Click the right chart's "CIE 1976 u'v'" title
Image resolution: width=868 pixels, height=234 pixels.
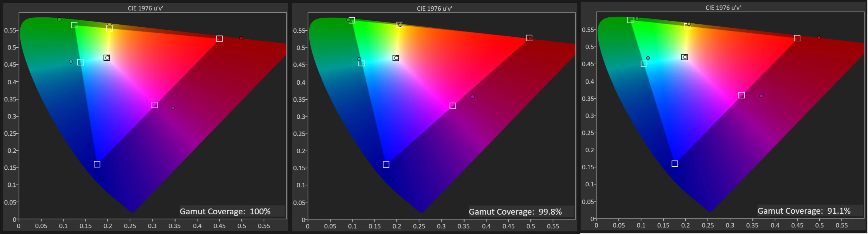(723, 7)
